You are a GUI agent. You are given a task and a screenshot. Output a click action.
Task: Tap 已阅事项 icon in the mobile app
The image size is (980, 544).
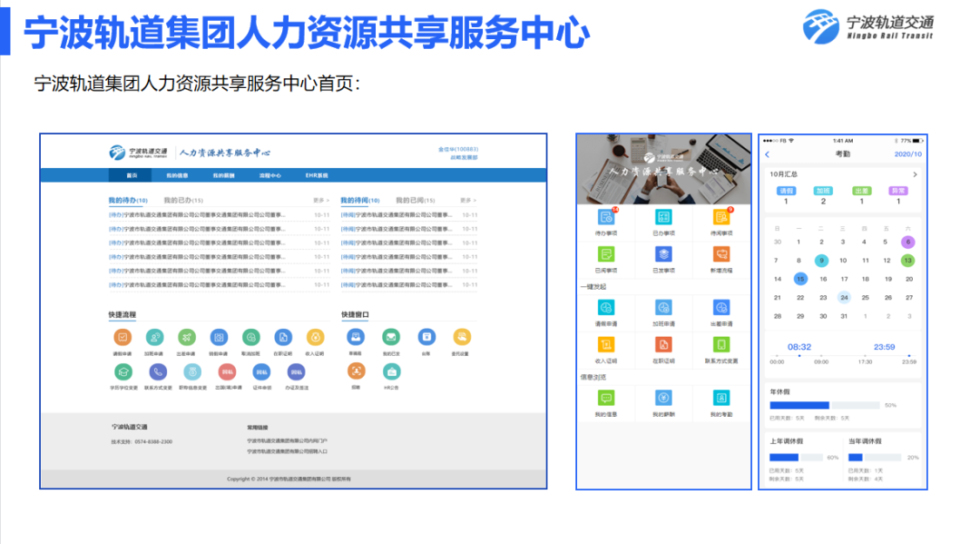pyautogui.click(x=605, y=254)
